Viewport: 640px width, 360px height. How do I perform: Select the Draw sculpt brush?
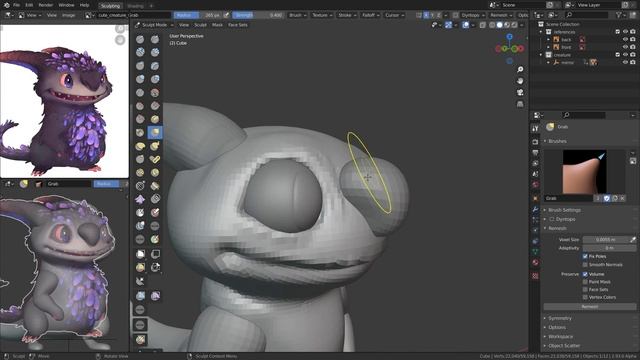pyautogui.click(x=140, y=39)
